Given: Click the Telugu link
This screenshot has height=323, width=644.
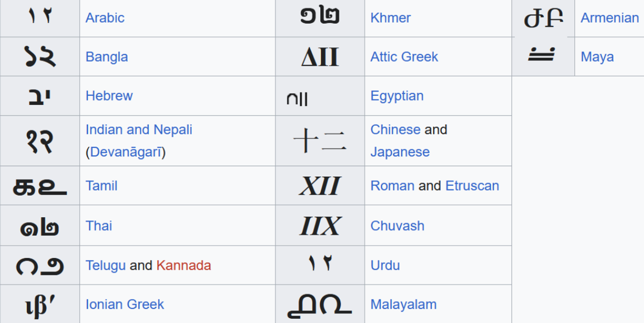Looking at the screenshot, I should [x=105, y=265].
